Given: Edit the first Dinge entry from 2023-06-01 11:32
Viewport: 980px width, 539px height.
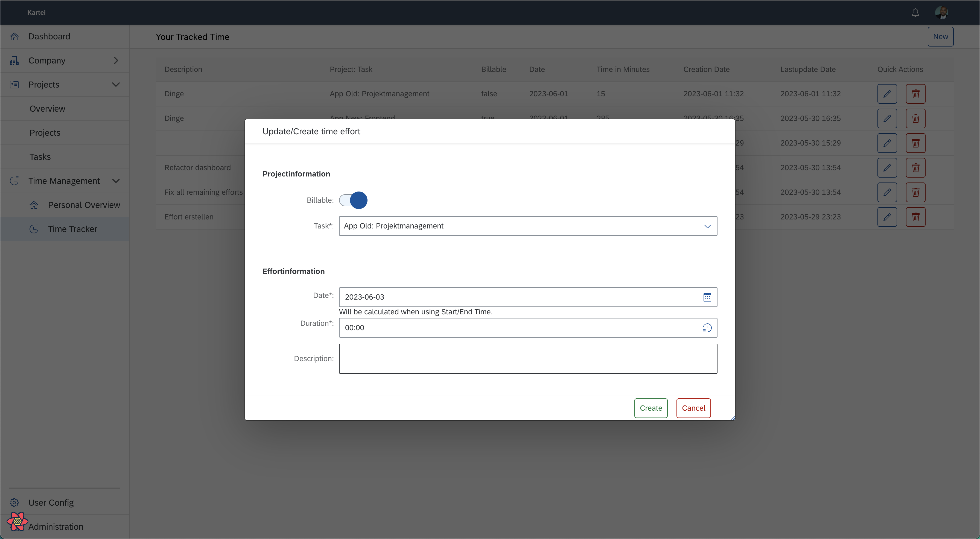Looking at the screenshot, I should point(887,94).
